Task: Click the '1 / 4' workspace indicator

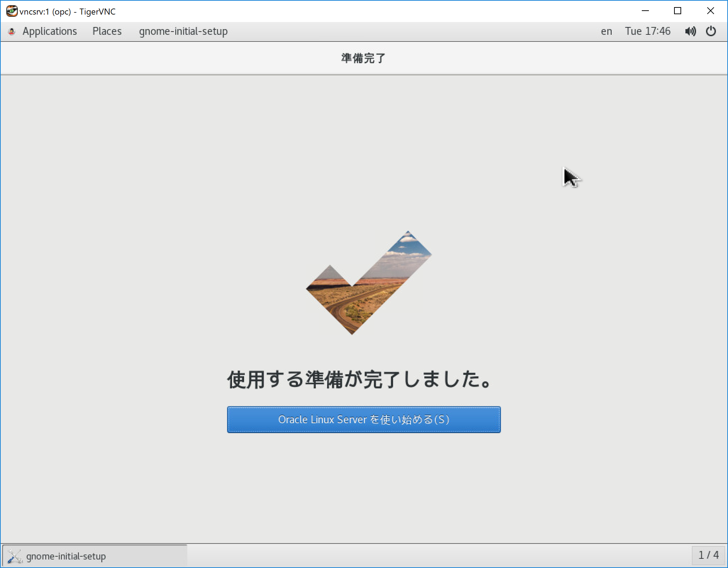Action: click(709, 556)
